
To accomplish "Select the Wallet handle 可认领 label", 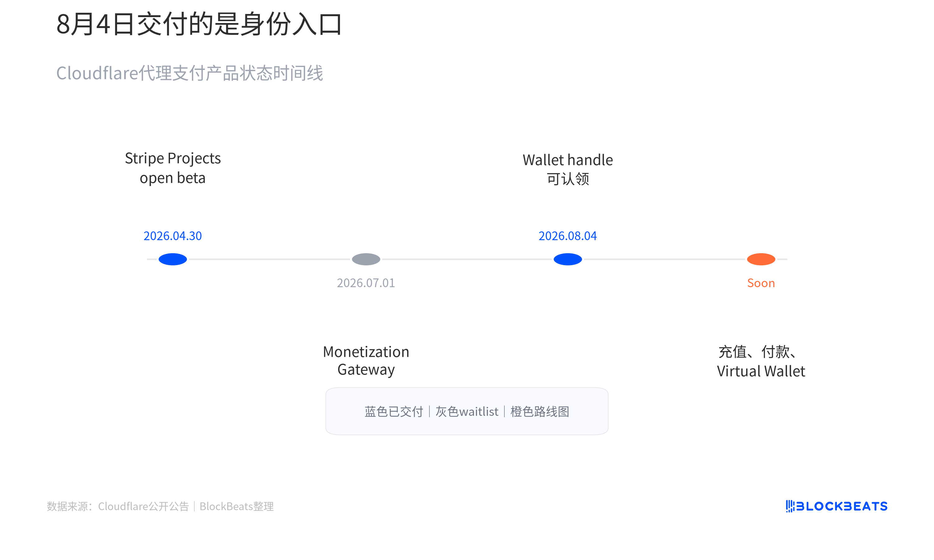I will (568, 169).
